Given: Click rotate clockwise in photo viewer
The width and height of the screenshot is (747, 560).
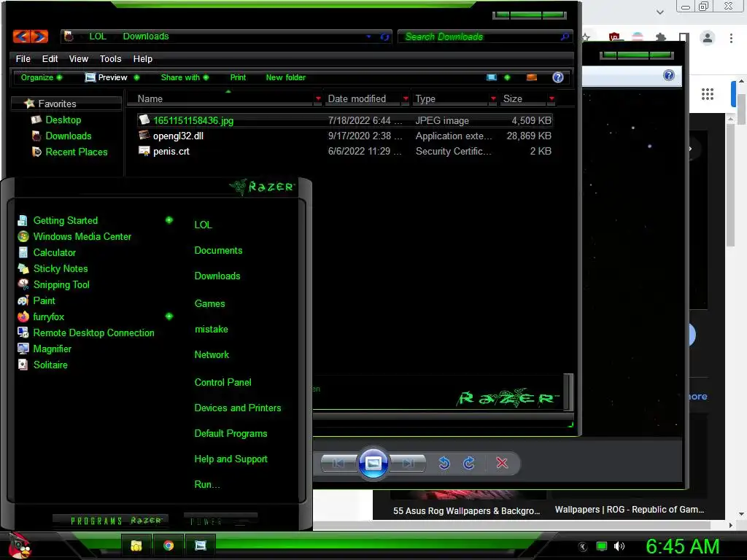Looking at the screenshot, I should click(469, 463).
